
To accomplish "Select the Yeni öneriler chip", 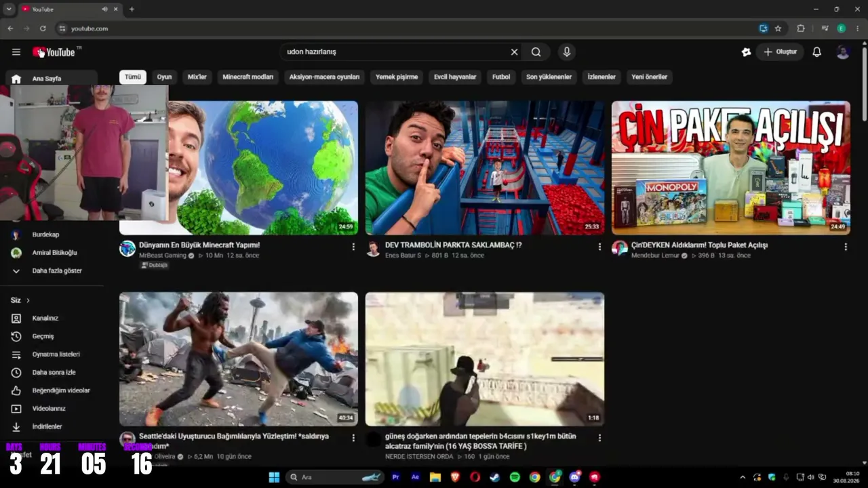I will pos(650,77).
